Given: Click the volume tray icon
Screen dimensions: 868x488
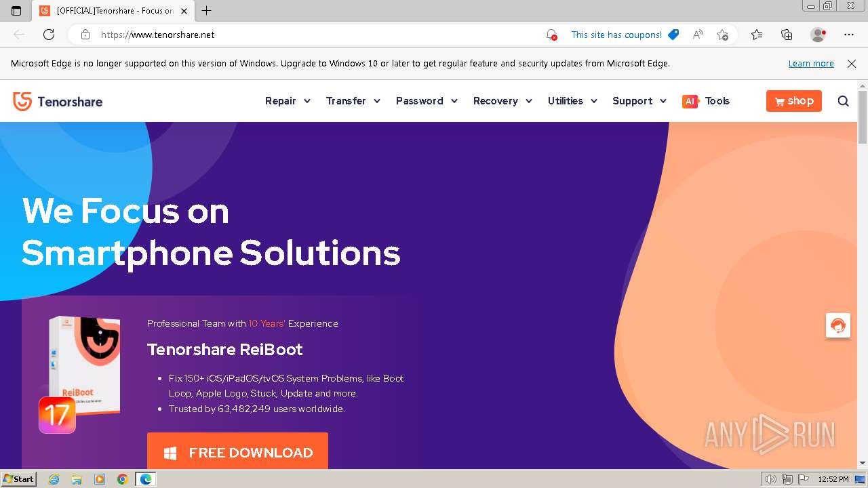Looking at the screenshot, I should (x=770, y=479).
